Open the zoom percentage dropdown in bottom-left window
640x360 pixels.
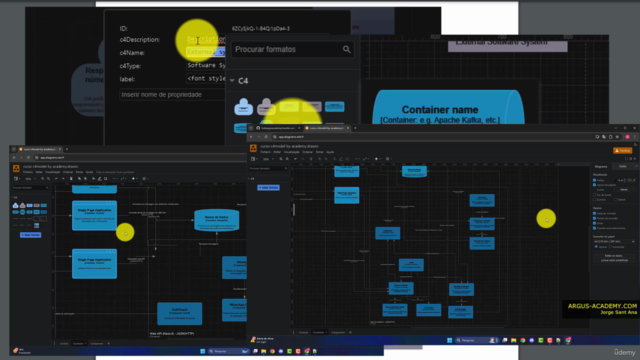tap(30, 179)
